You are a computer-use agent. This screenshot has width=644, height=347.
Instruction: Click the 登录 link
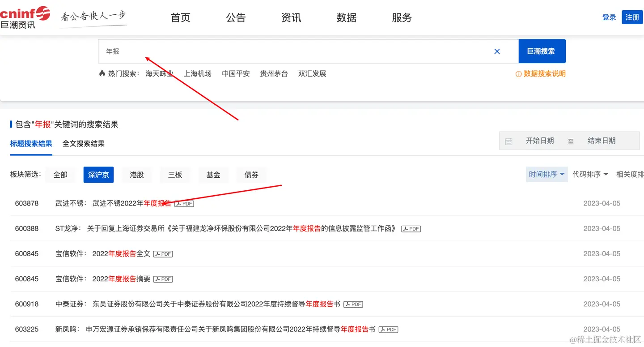(x=609, y=17)
